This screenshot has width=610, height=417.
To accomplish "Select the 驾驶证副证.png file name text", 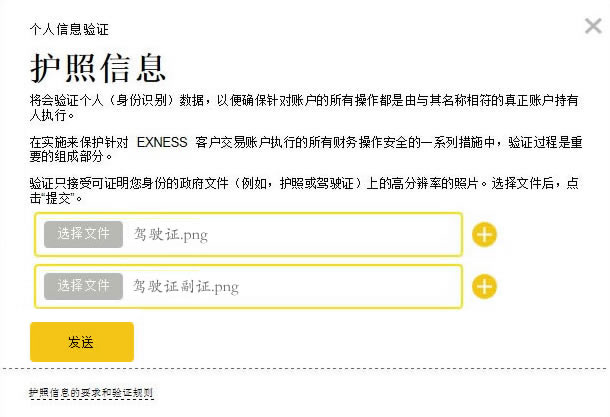I will (186, 287).
